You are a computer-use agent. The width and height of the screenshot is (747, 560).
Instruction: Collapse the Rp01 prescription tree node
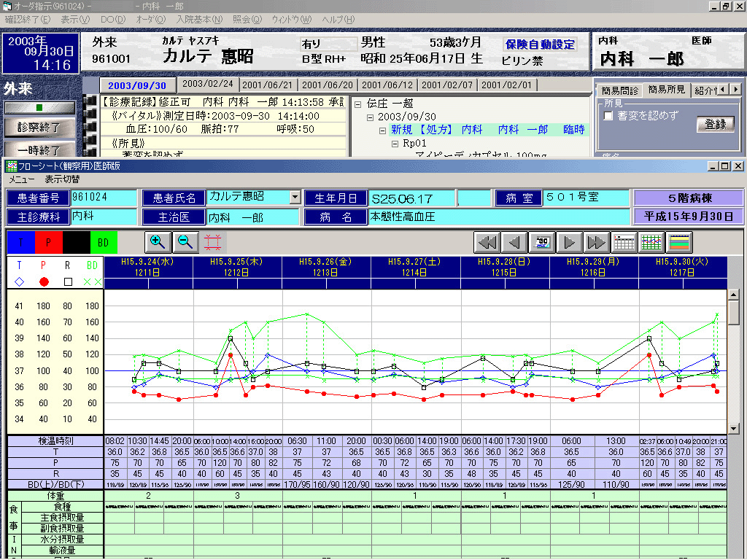coord(395,144)
